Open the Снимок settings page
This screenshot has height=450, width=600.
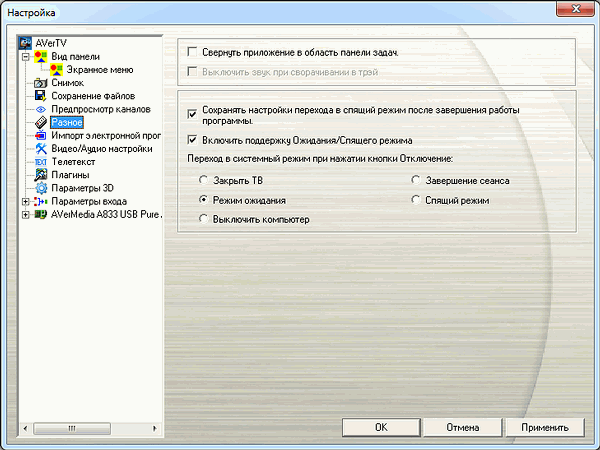click(x=68, y=83)
